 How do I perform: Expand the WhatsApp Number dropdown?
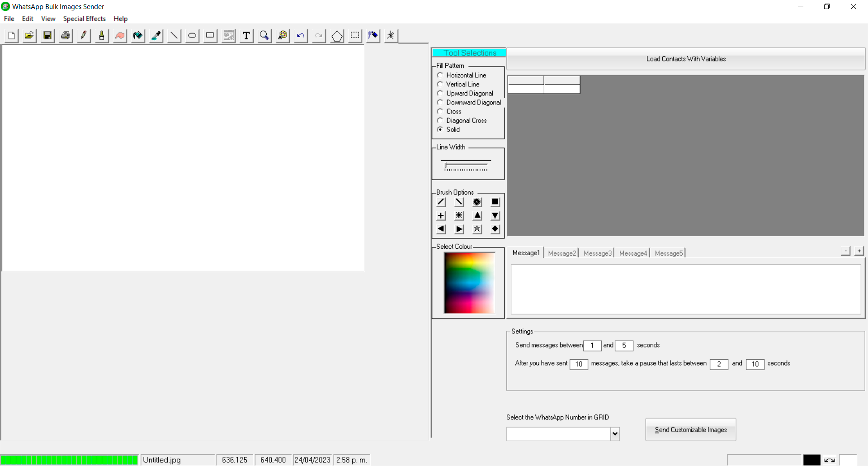tap(615, 434)
